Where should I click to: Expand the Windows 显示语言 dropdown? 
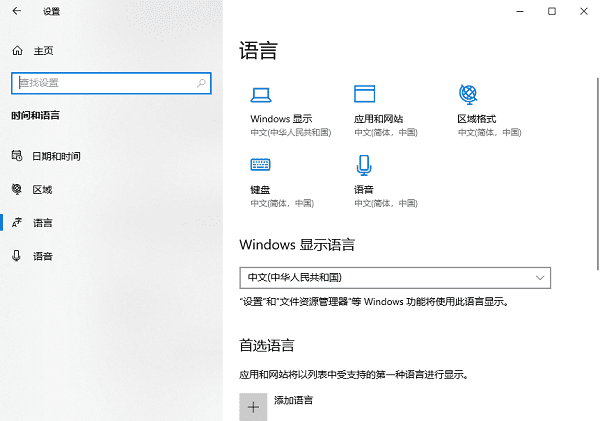tap(395, 278)
